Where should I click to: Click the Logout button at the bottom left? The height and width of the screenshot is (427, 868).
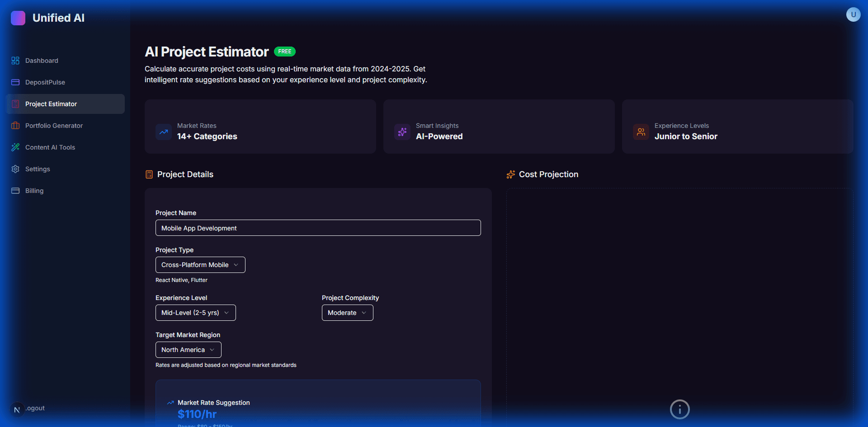29,408
